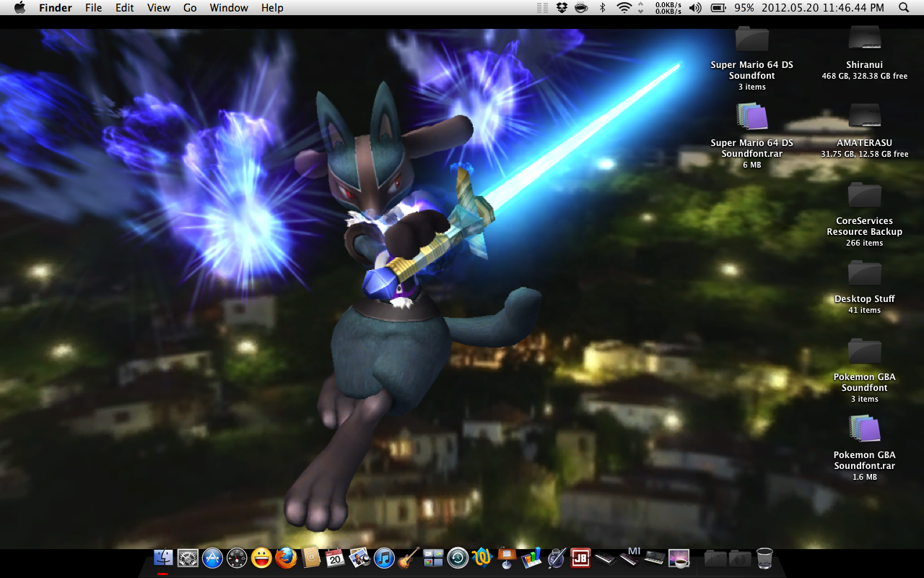Launch the red JB app icon
The height and width of the screenshot is (578, 924).
pyautogui.click(x=580, y=558)
